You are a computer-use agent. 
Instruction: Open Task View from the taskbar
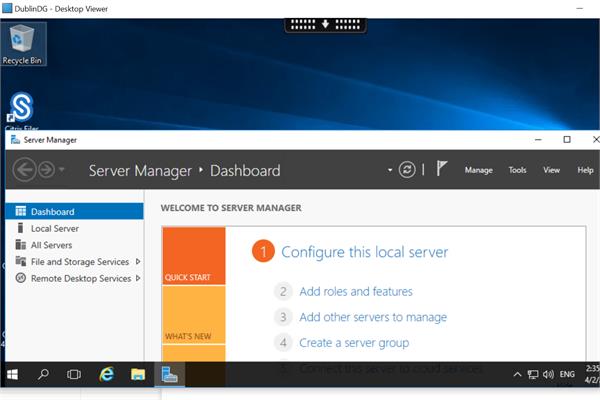tap(74, 374)
